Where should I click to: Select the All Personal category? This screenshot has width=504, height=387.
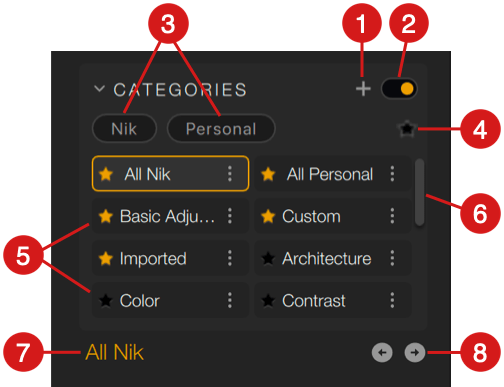pyautogui.click(x=333, y=174)
